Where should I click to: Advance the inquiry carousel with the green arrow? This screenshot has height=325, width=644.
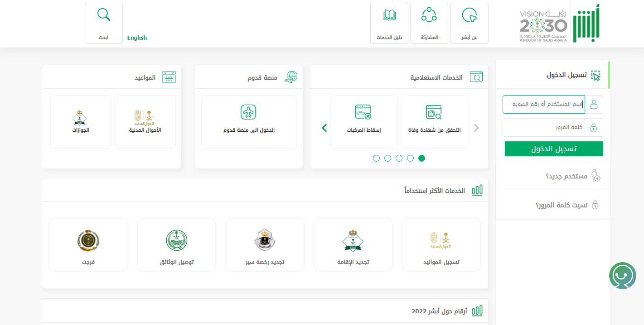click(x=324, y=128)
